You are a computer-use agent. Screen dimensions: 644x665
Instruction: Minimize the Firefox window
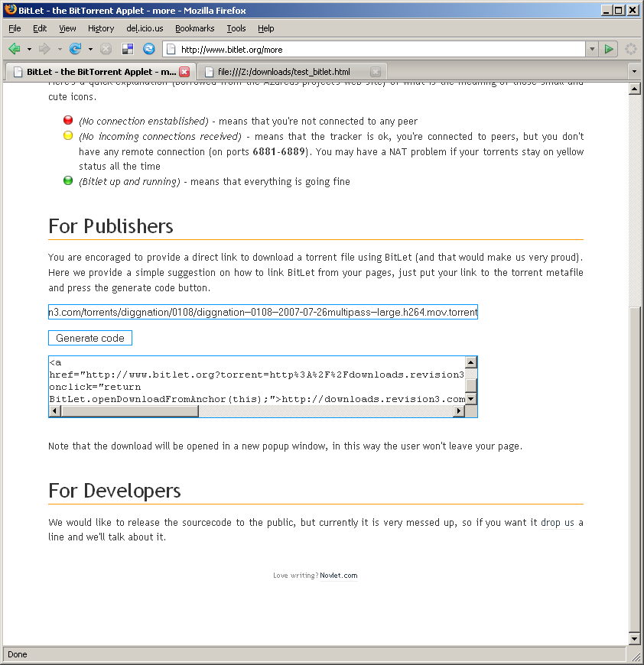[607, 10]
